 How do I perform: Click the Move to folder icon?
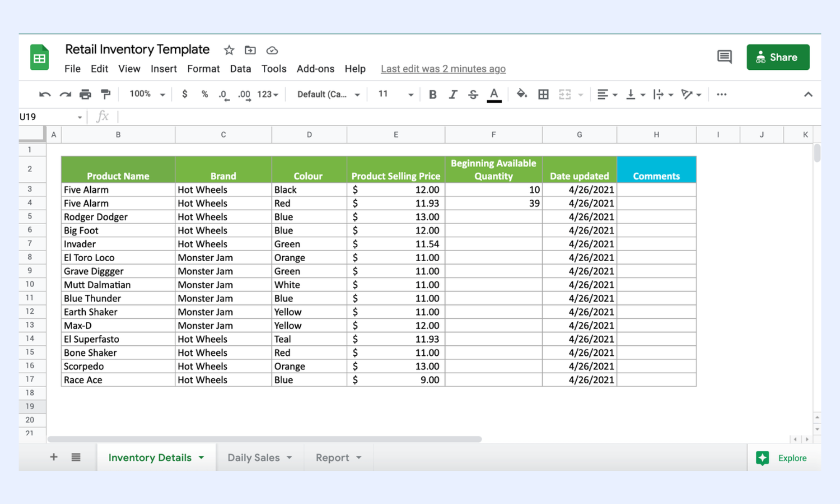click(x=250, y=50)
